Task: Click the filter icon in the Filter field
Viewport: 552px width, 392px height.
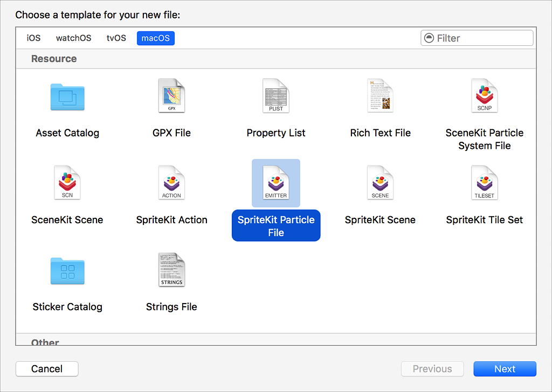Action: point(429,38)
